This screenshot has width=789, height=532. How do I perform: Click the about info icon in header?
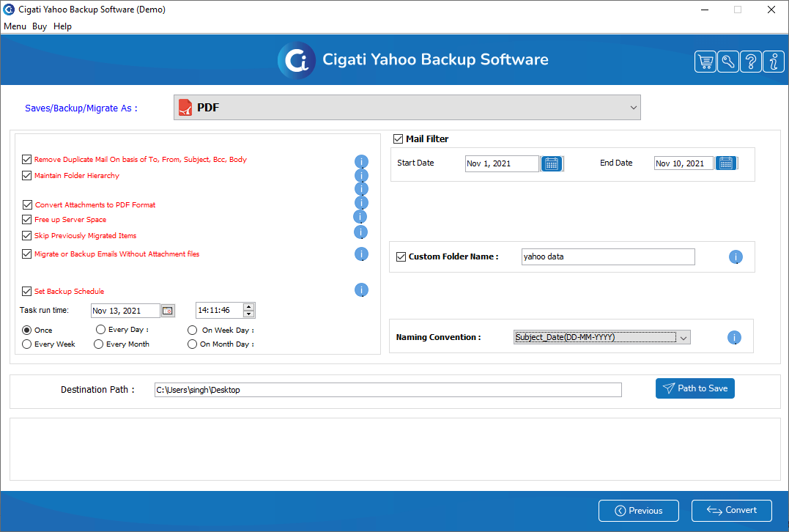[774, 62]
